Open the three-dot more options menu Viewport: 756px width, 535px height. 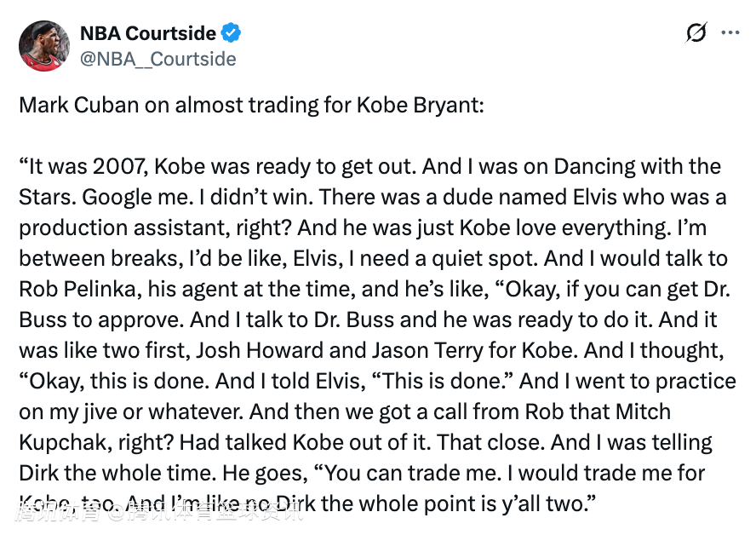[x=730, y=33]
